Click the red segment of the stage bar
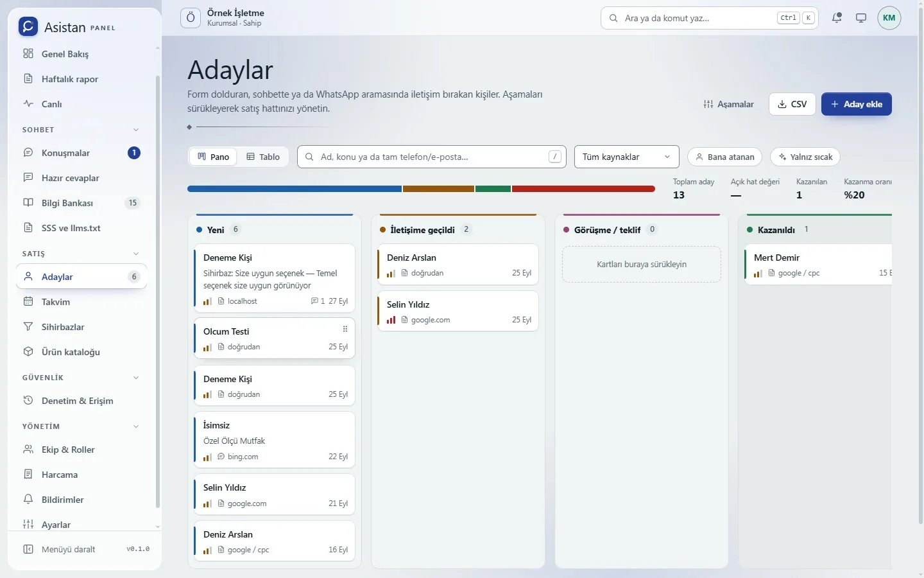Image resolution: width=924 pixels, height=578 pixels. 583,189
